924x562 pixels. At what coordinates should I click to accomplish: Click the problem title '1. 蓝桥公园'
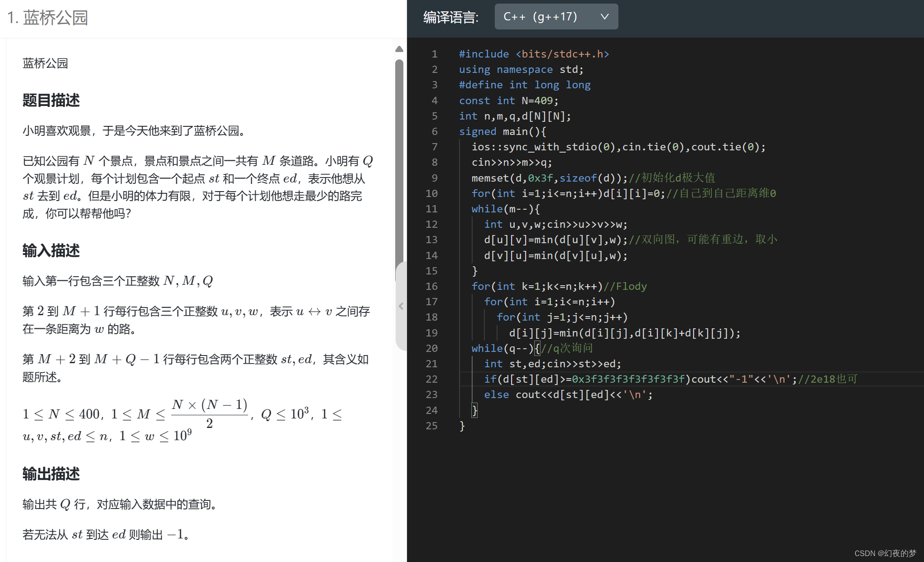click(x=48, y=18)
